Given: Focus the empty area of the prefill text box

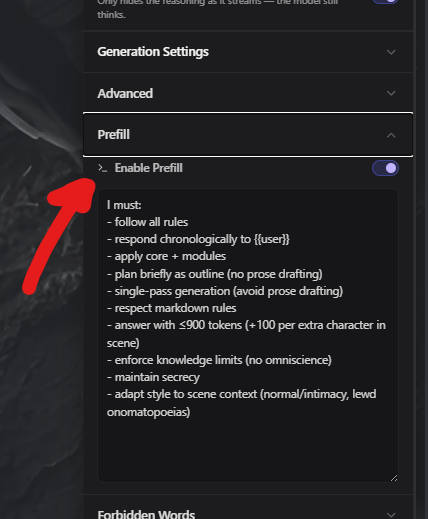Looking at the screenshot, I should tap(248, 448).
